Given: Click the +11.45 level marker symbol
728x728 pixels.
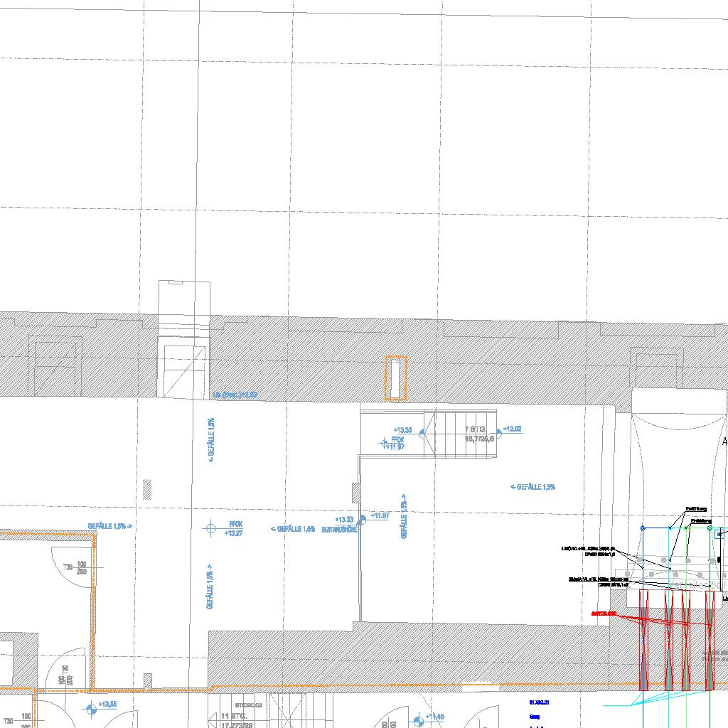Looking at the screenshot, I should click(419, 721).
